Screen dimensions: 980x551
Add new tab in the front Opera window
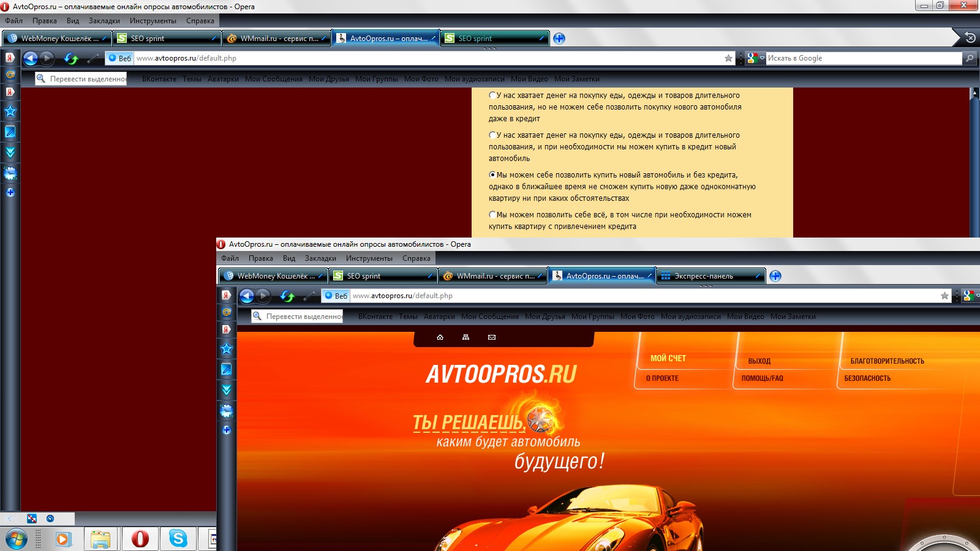[x=775, y=275]
